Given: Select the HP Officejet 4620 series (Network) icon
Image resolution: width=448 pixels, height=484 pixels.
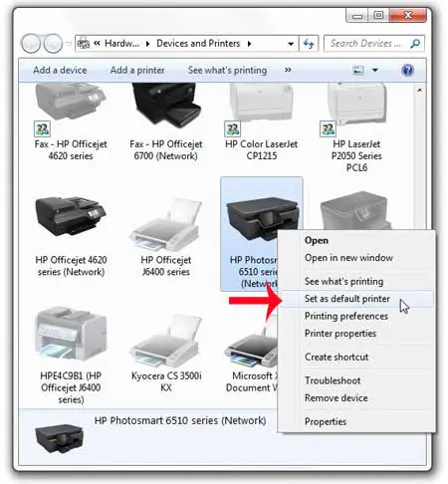Looking at the screenshot, I should (71, 216).
